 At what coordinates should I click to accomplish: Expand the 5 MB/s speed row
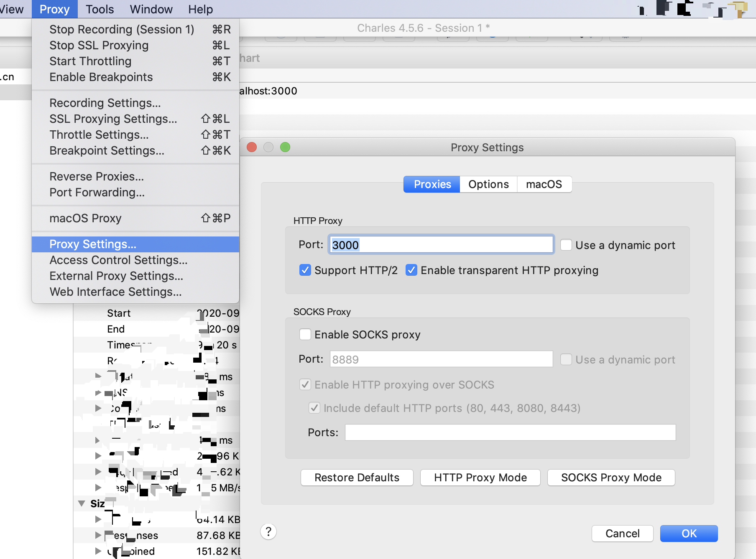coord(98,488)
